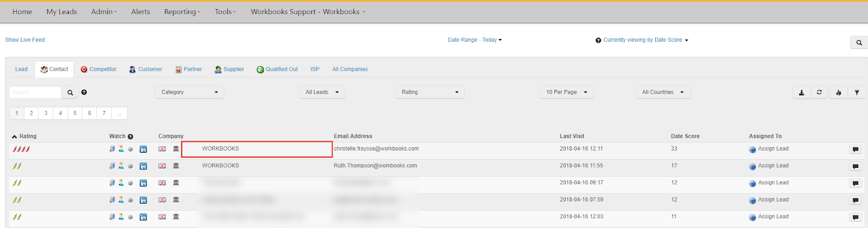This screenshot has height=228, width=868.
Task: Toggle watch dot in 09:17 visit row
Action: [130, 184]
